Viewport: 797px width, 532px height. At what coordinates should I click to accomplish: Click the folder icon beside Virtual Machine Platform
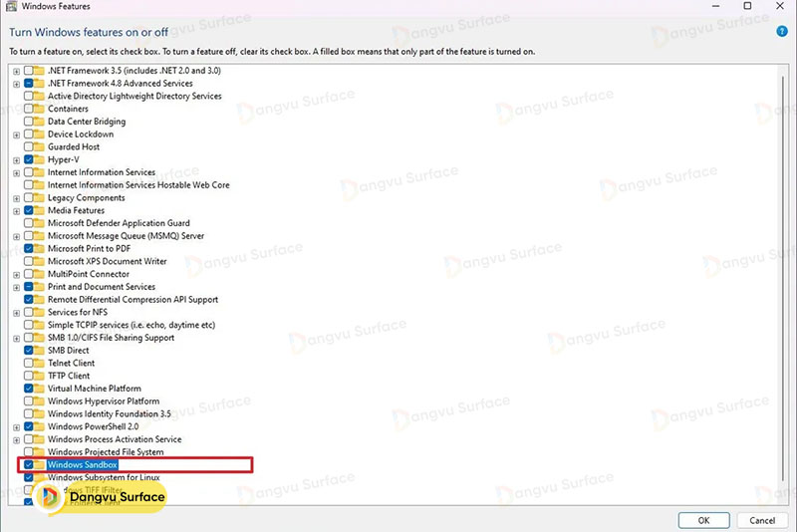coord(39,389)
